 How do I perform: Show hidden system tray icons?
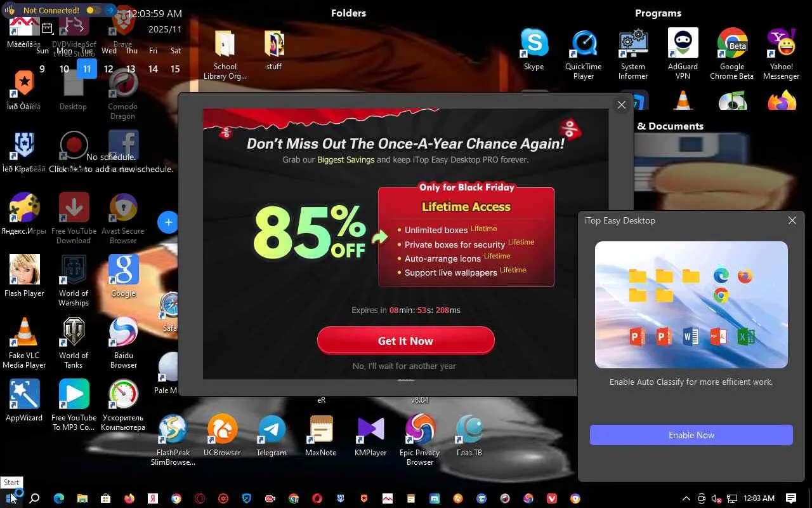click(x=686, y=498)
